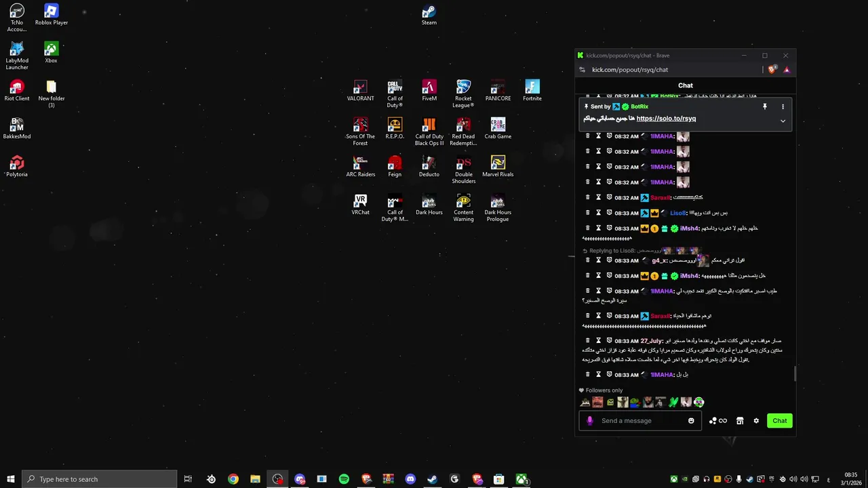Click the chat window vertical scrollbar
Viewport: 868px width, 488px height.
coord(794,373)
